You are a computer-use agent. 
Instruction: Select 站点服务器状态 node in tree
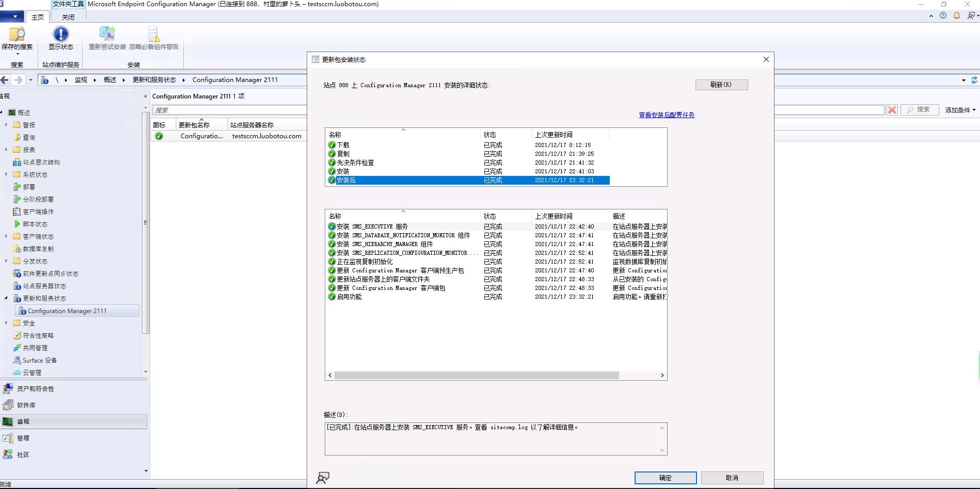(44, 286)
